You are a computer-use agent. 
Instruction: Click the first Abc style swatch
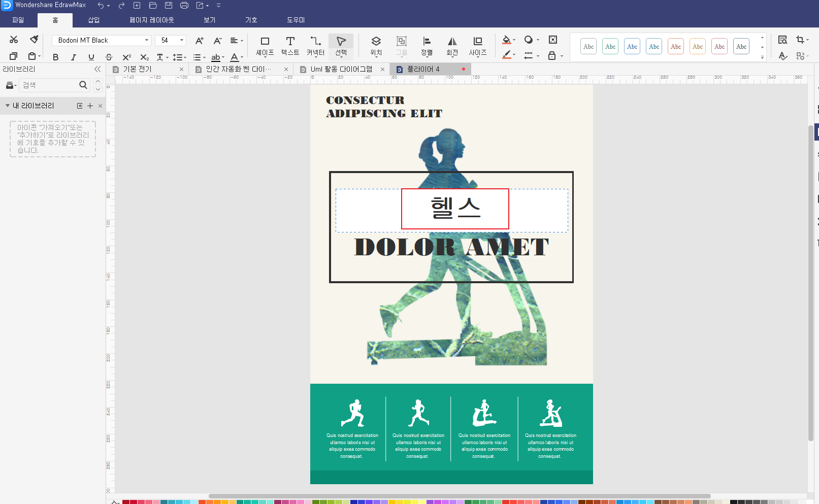pos(588,47)
